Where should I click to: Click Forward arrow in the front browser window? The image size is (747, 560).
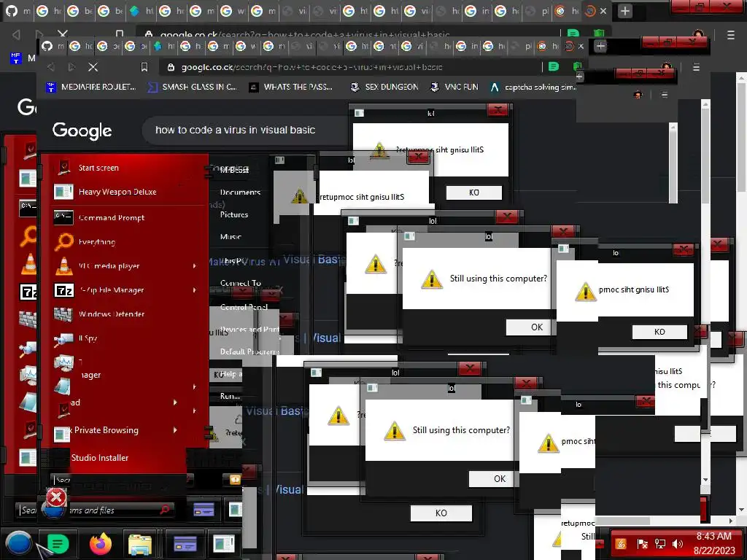(72, 67)
